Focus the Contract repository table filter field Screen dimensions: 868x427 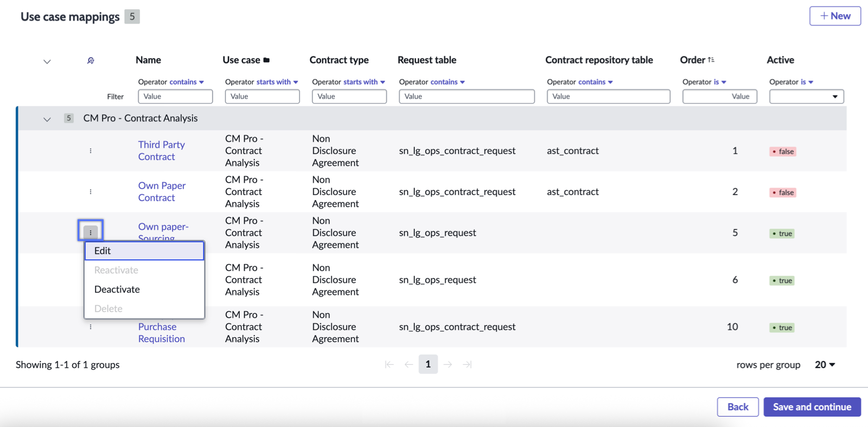tap(608, 96)
